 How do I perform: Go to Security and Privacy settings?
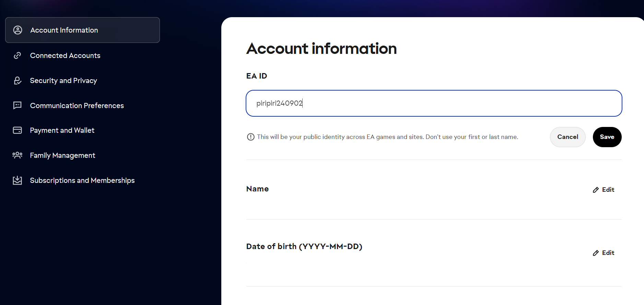pyautogui.click(x=63, y=81)
